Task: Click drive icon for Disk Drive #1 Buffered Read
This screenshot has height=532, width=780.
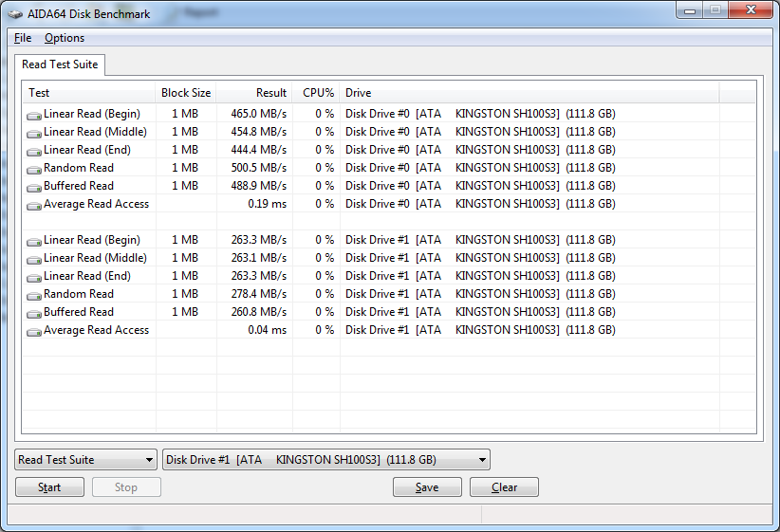Action: tap(34, 314)
